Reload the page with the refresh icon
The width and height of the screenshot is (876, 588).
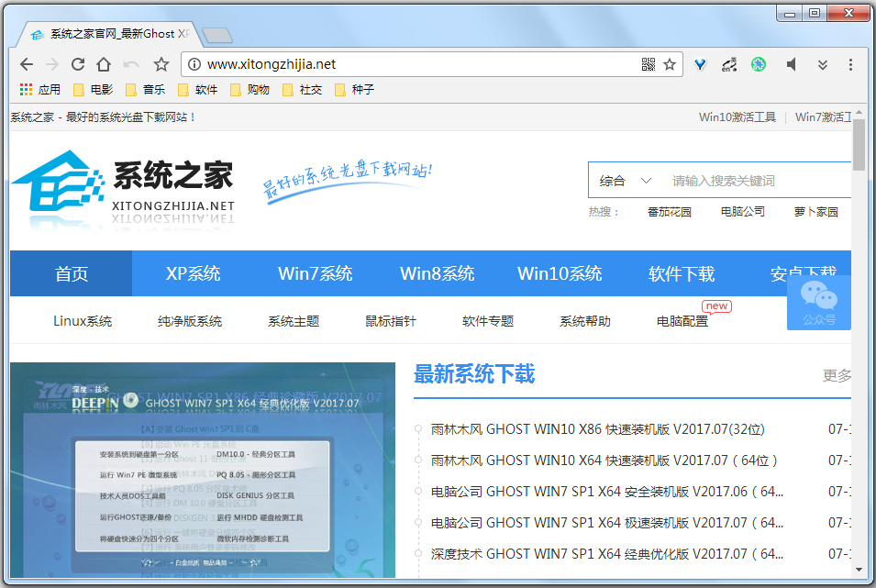click(x=78, y=64)
